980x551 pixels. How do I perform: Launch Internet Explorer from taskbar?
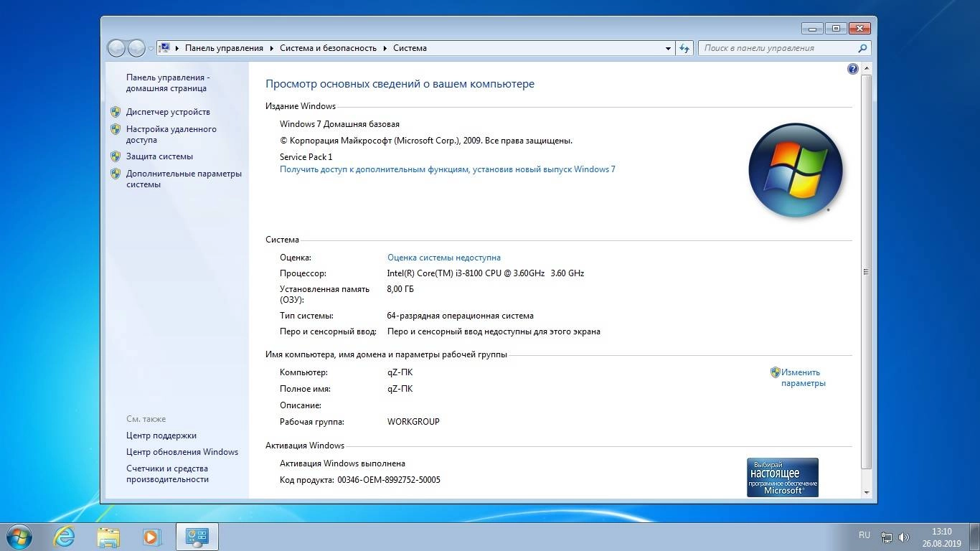click(x=64, y=537)
